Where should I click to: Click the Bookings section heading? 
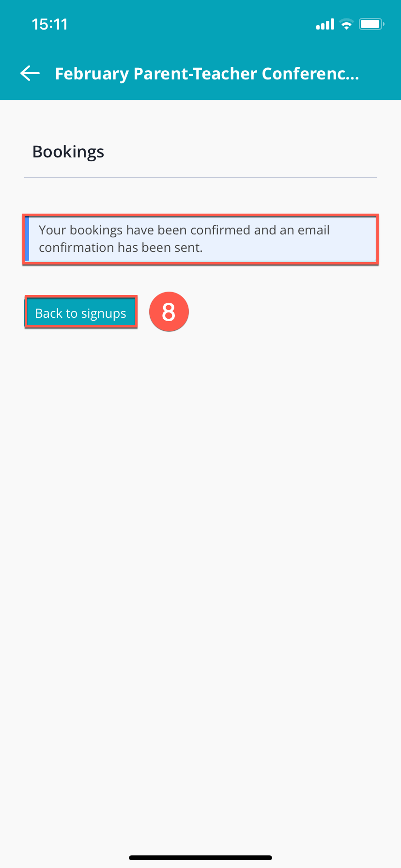[68, 152]
